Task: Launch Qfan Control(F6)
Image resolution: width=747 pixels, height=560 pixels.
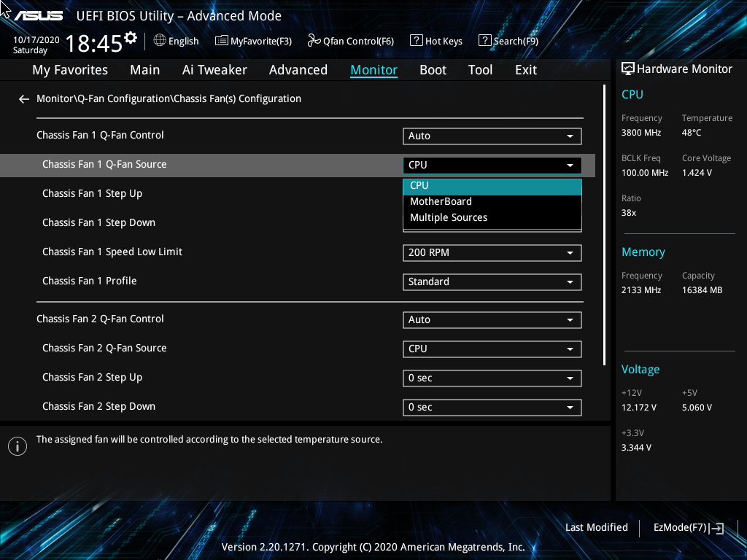Action: [x=351, y=41]
